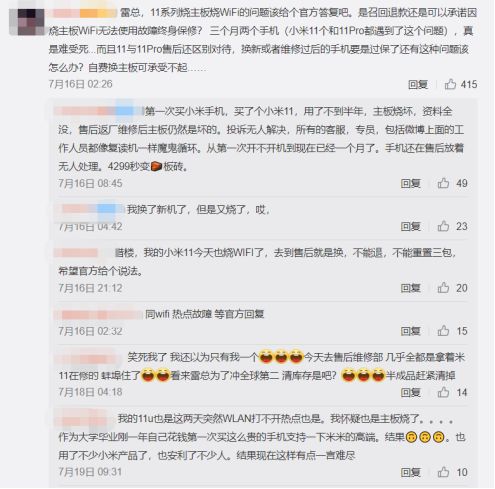Click thumbs-up on the 49-likes reply

pyautogui.click(x=443, y=183)
